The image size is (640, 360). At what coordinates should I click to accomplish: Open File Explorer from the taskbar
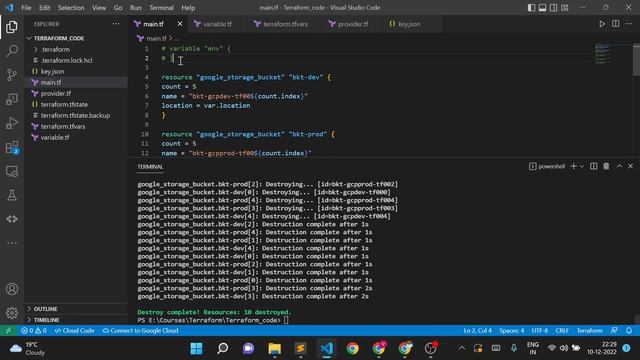(274, 348)
